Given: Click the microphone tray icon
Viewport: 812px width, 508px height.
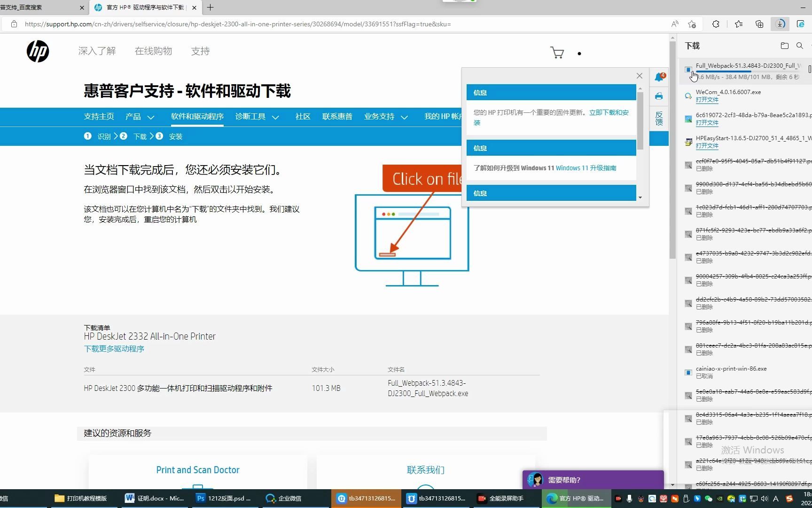Looking at the screenshot, I should coord(629,499).
